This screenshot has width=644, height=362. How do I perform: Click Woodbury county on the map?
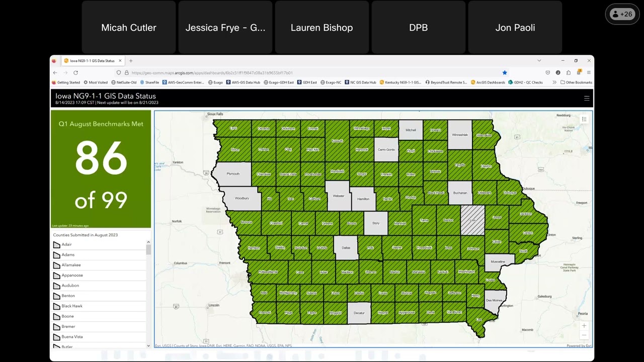coord(242,198)
